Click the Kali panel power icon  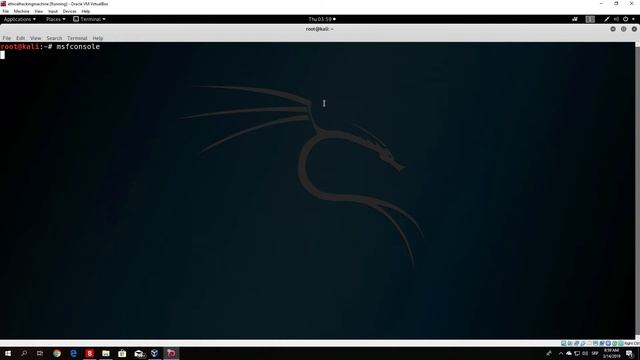pos(625,19)
